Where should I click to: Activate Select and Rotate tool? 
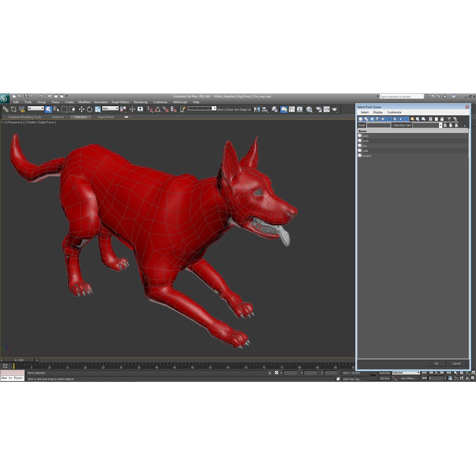point(89,109)
